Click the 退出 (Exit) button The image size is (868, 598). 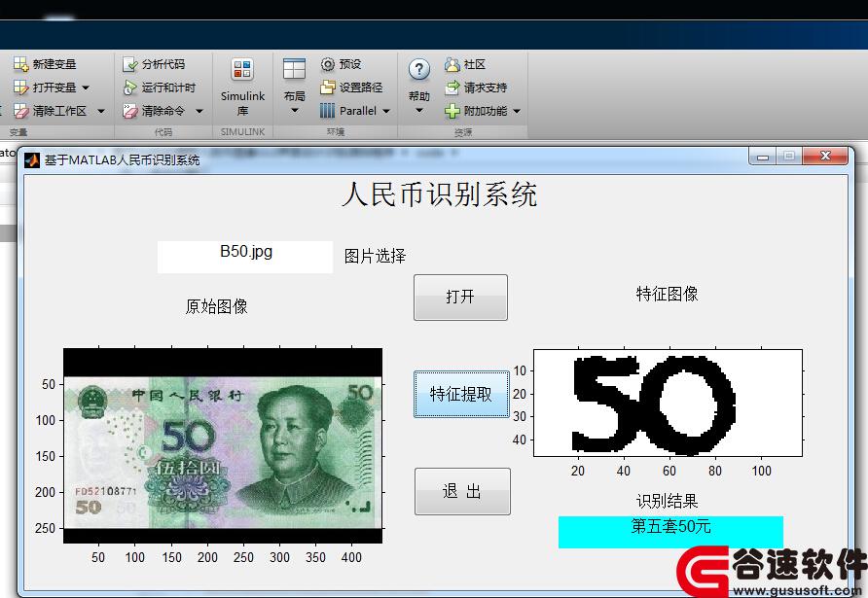(462, 491)
